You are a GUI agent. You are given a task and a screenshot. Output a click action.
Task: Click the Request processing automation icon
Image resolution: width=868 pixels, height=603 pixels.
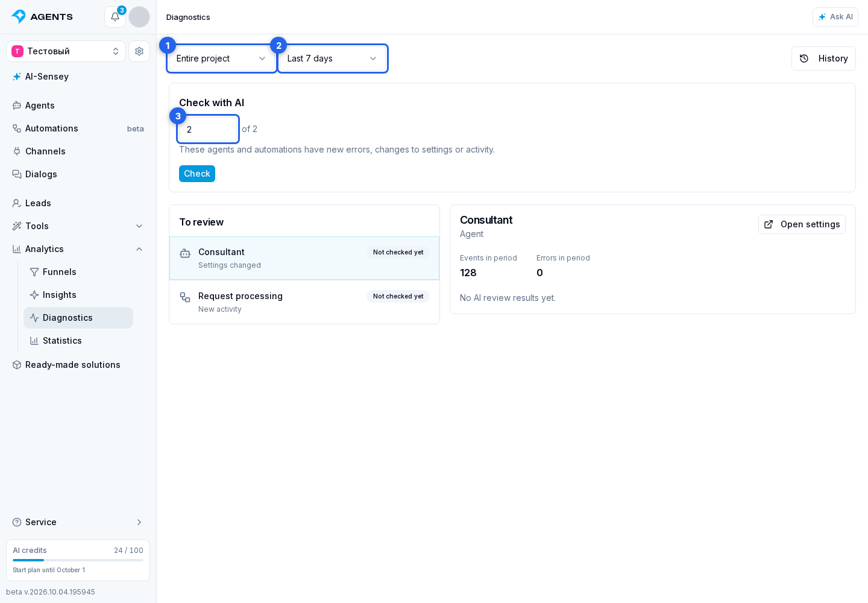click(185, 297)
